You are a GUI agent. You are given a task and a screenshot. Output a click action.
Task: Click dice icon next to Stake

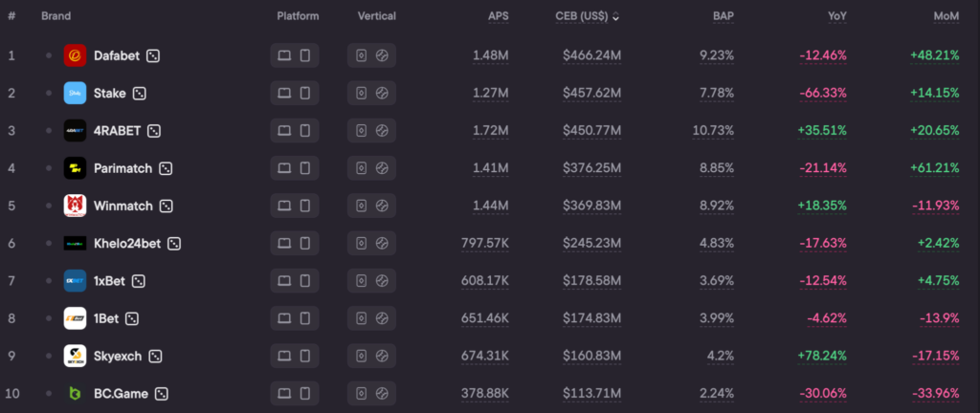pyautogui.click(x=140, y=94)
